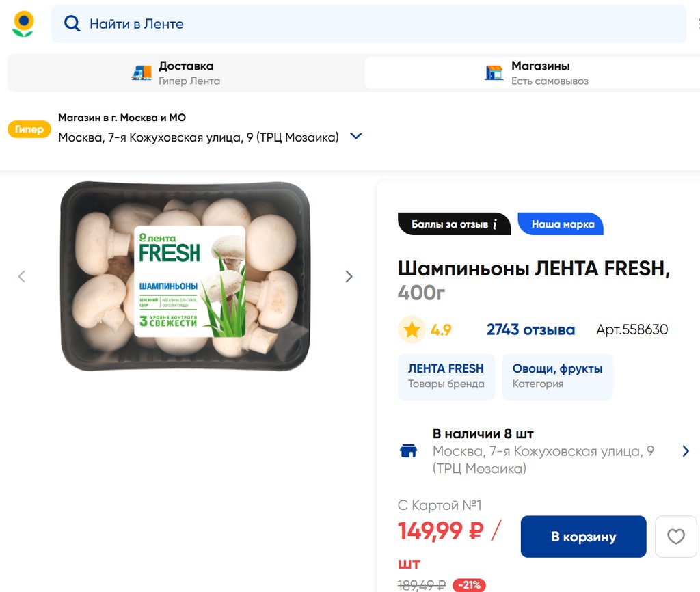Switch to the Доставка tab
This screenshot has height=592, width=700.
[186, 72]
